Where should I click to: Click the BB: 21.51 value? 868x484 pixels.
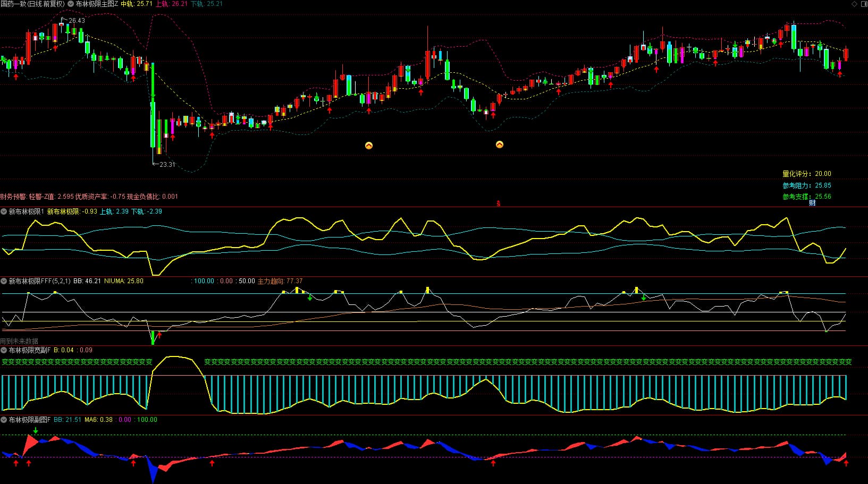pyautogui.click(x=68, y=420)
